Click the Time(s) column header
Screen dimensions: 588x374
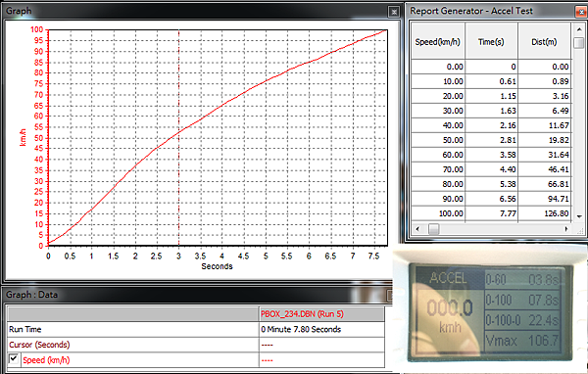coord(491,41)
